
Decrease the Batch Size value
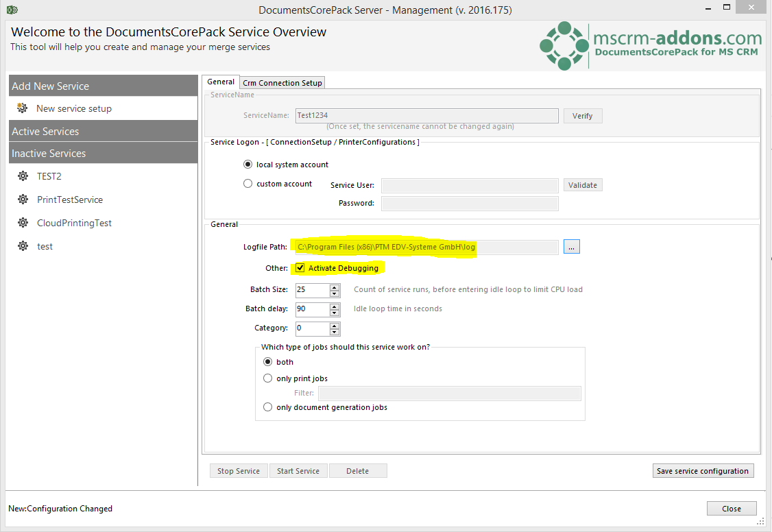click(x=335, y=293)
